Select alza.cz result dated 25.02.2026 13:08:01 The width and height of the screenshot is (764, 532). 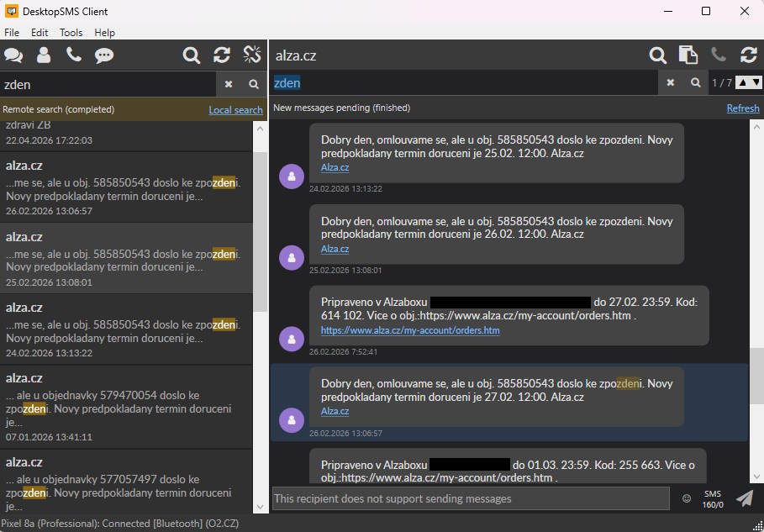point(126,258)
